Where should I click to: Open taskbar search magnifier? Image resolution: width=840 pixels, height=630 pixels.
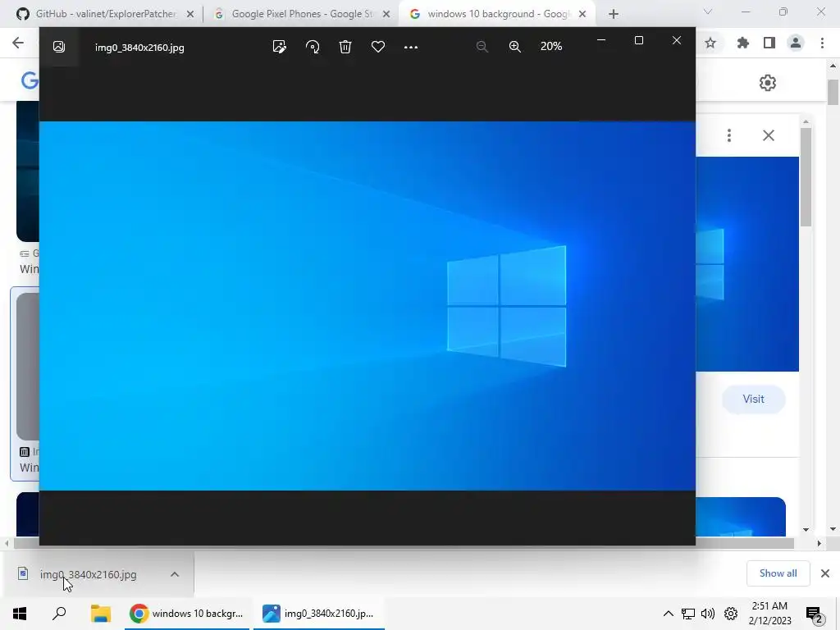pyautogui.click(x=59, y=614)
